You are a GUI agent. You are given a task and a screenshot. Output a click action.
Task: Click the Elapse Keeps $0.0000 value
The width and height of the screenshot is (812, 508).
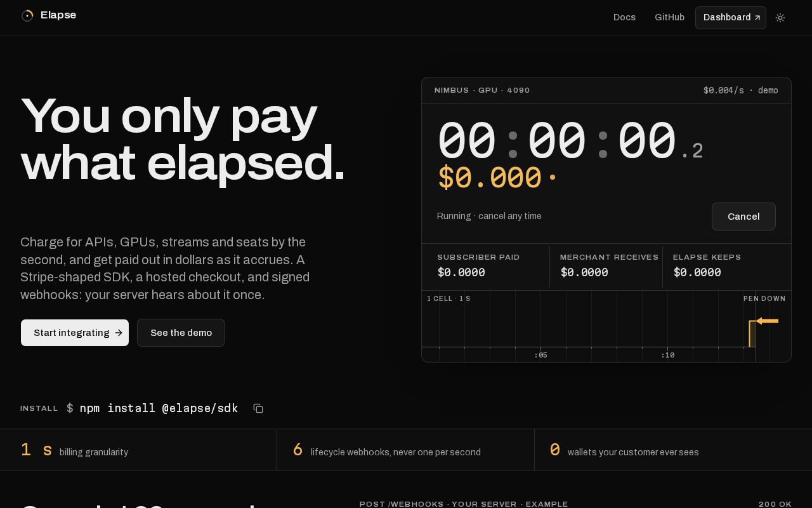pos(697,272)
